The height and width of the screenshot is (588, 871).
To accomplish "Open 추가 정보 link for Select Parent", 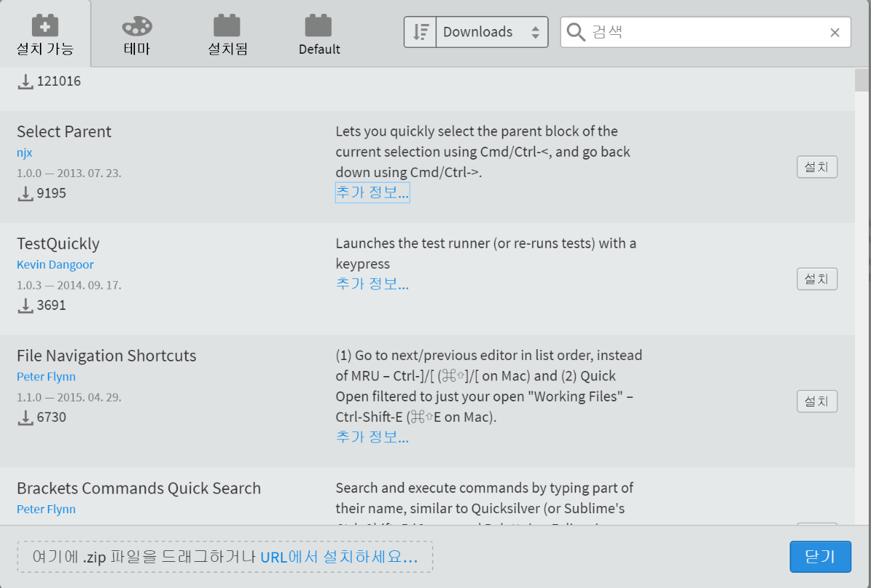I will (x=372, y=192).
